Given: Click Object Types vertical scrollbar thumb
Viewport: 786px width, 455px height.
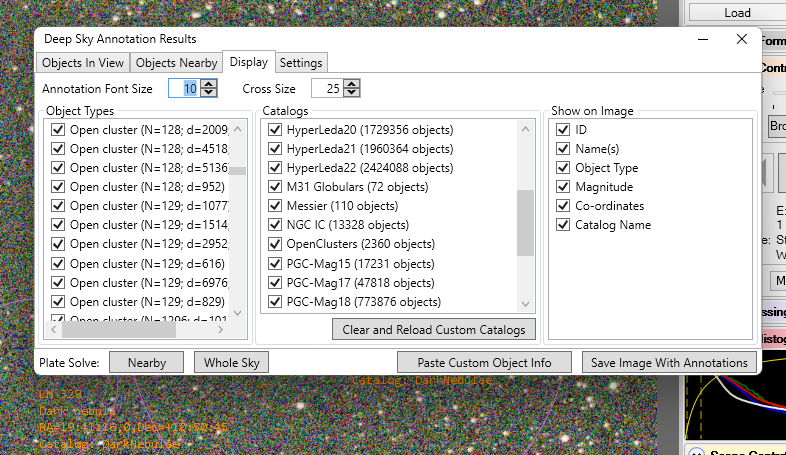Looking at the screenshot, I should [x=238, y=170].
